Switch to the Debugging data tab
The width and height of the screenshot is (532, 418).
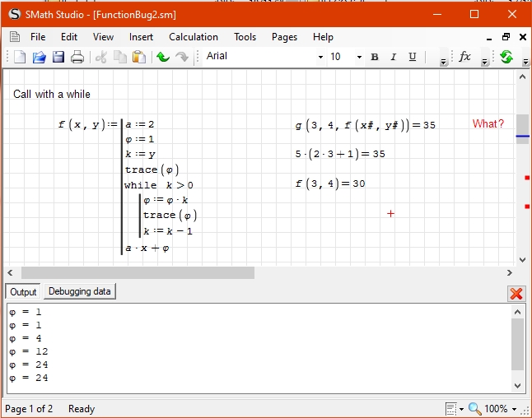[79, 291]
